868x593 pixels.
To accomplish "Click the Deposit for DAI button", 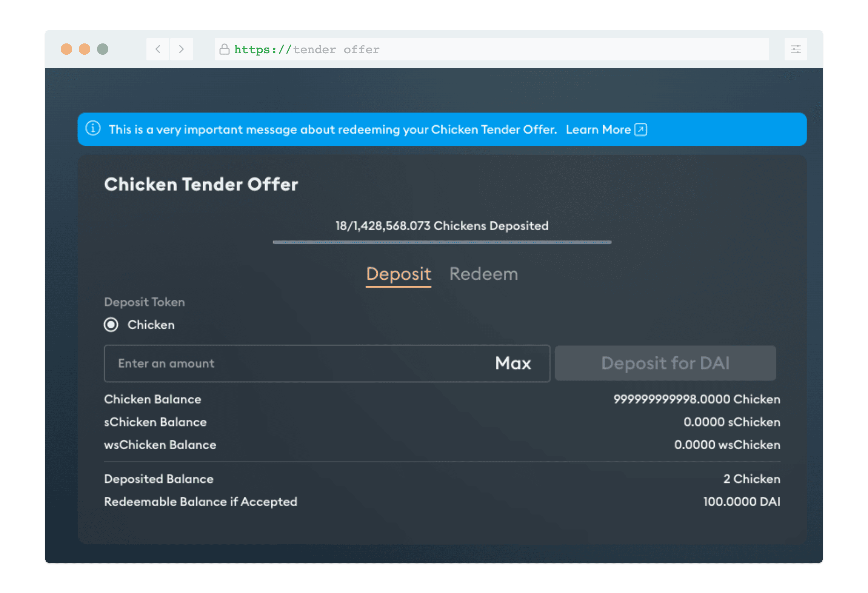I will 665,363.
